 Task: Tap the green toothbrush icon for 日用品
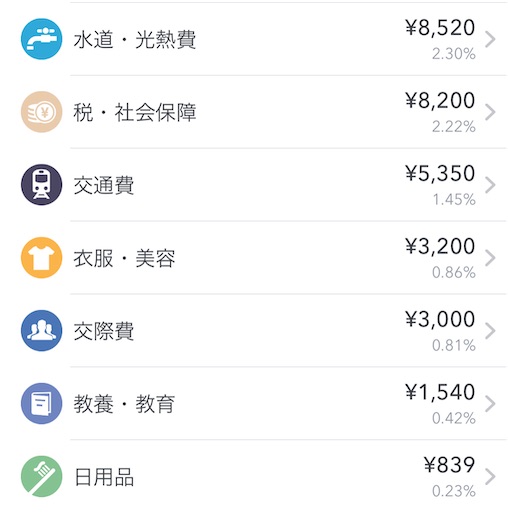[41, 476]
